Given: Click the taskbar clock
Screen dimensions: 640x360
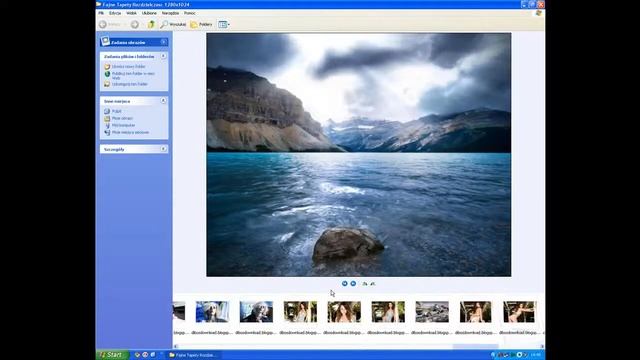Looking at the screenshot, I should coord(536,355).
